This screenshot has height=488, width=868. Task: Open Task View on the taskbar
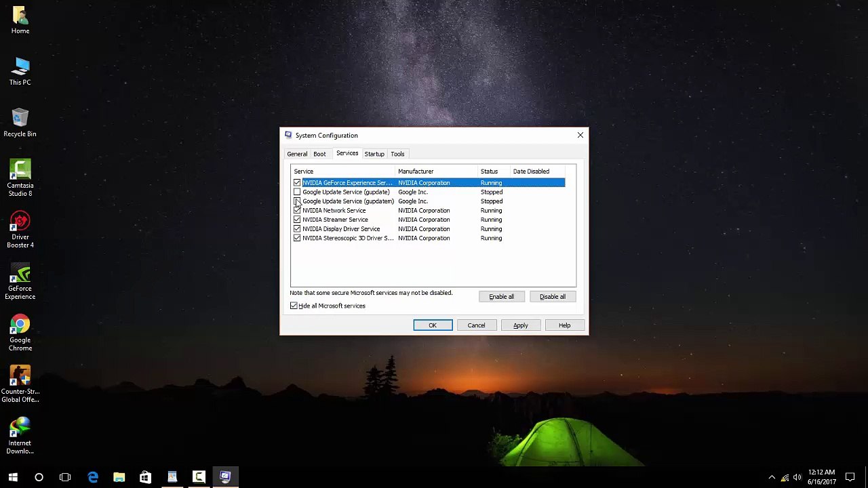(65, 477)
